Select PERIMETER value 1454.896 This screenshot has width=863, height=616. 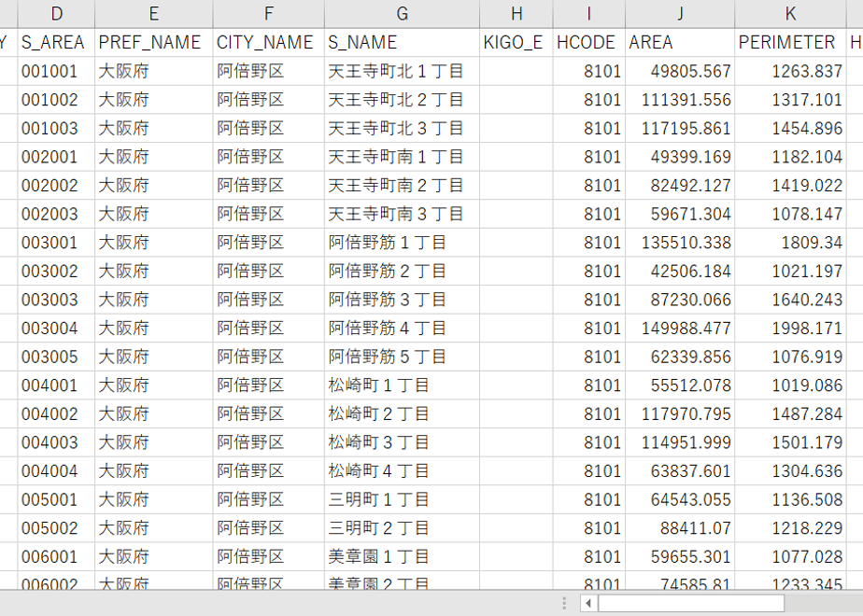(790, 128)
